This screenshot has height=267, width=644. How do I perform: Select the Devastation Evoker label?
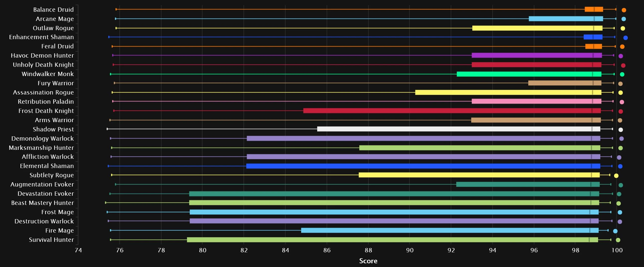[x=46, y=194]
